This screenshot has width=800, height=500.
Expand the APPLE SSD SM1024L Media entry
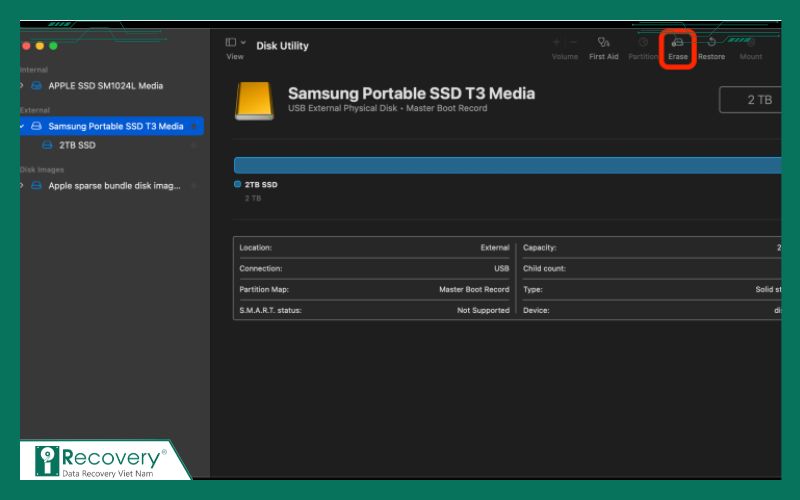(22, 86)
